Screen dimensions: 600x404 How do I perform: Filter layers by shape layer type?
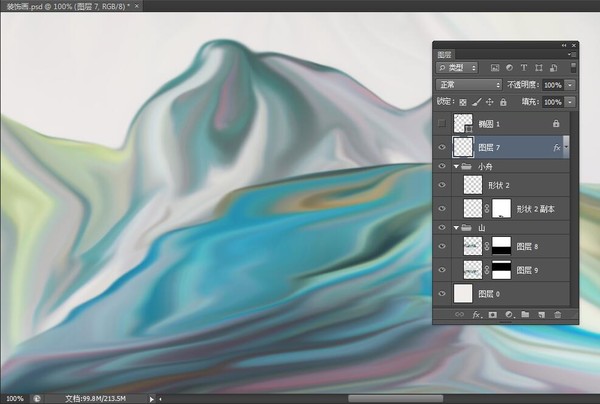[x=539, y=68]
